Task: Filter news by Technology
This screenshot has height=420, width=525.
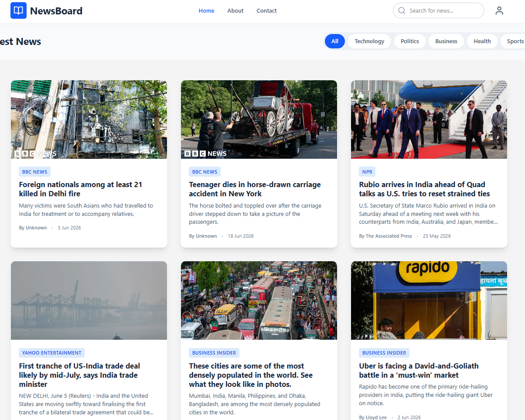Action: (369, 41)
